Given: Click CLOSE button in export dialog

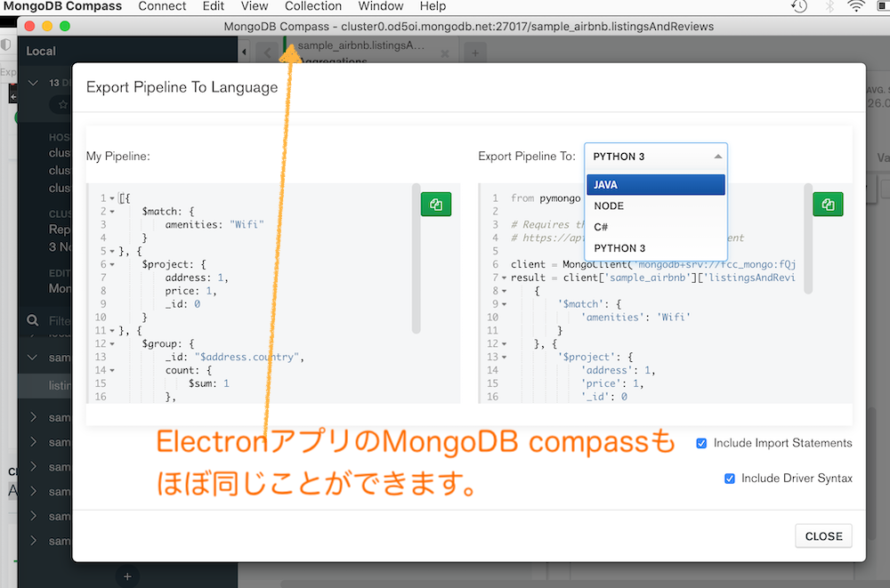Looking at the screenshot, I should 823,536.
